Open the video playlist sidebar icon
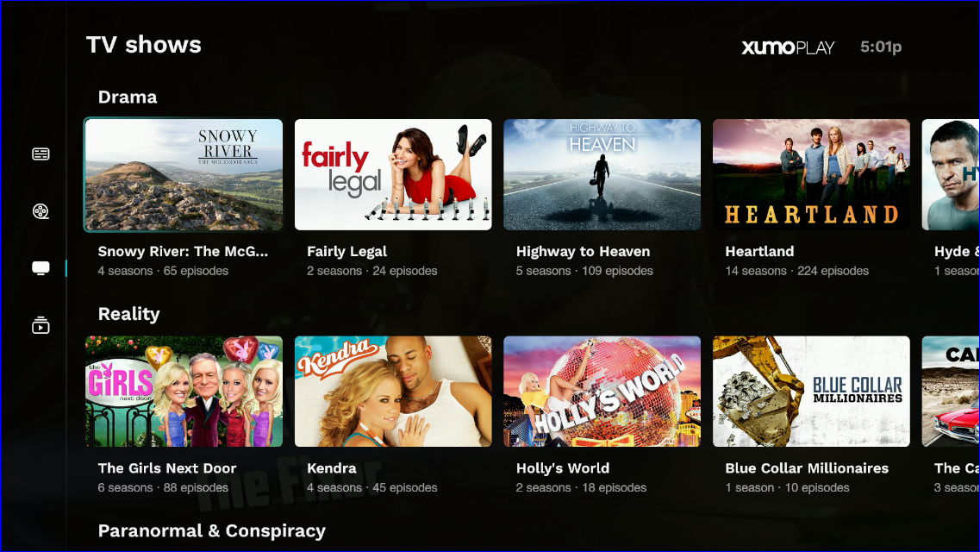980x552 pixels. tap(41, 325)
